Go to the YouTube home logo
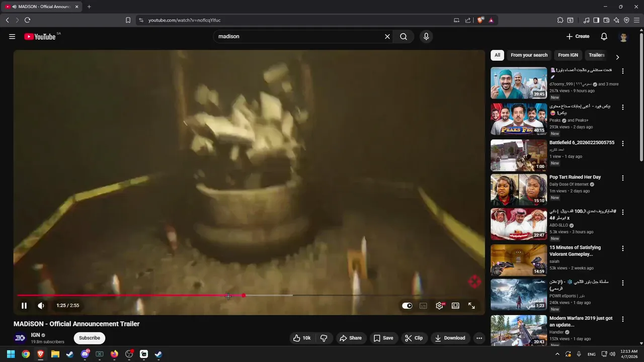The width and height of the screenshot is (644, 362). (40, 36)
